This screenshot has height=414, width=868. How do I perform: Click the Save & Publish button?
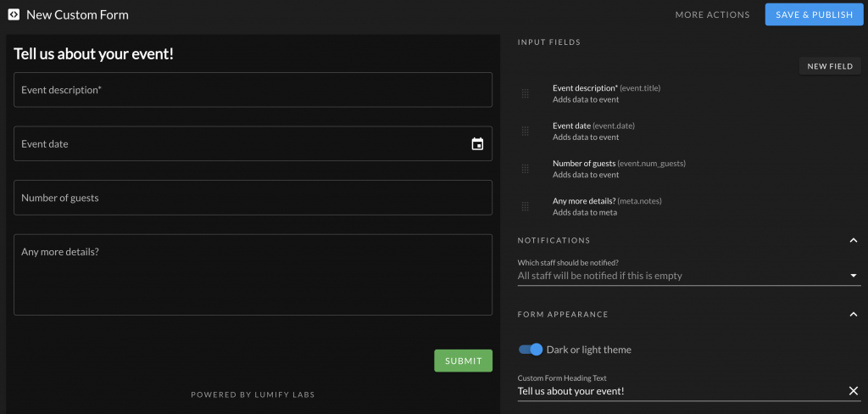[815, 14]
